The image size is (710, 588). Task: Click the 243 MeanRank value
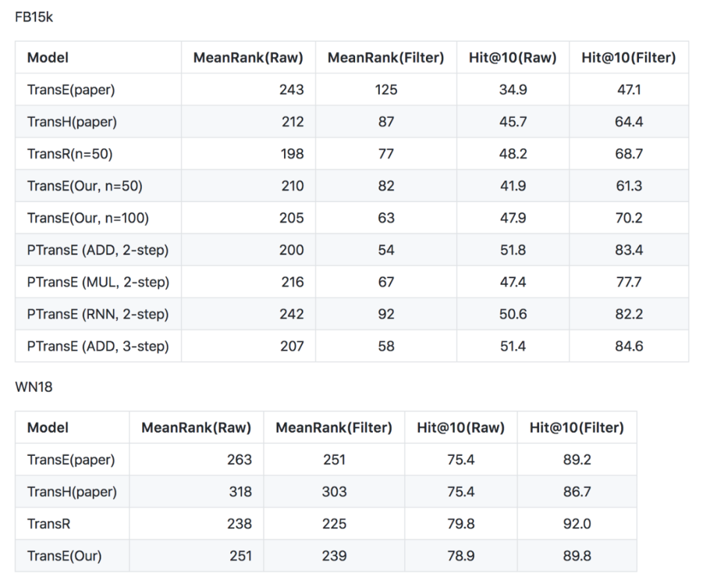[x=292, y=89]
